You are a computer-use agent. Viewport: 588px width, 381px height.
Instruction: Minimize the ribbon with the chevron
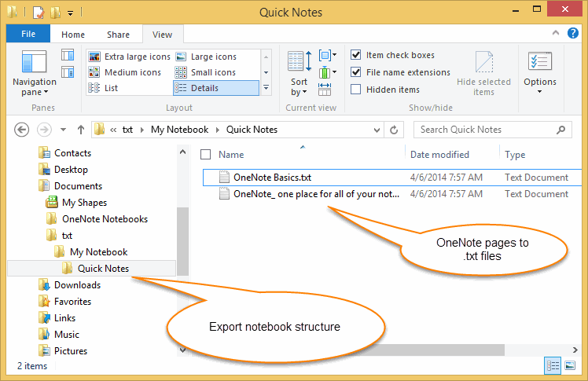pos(556,33)
